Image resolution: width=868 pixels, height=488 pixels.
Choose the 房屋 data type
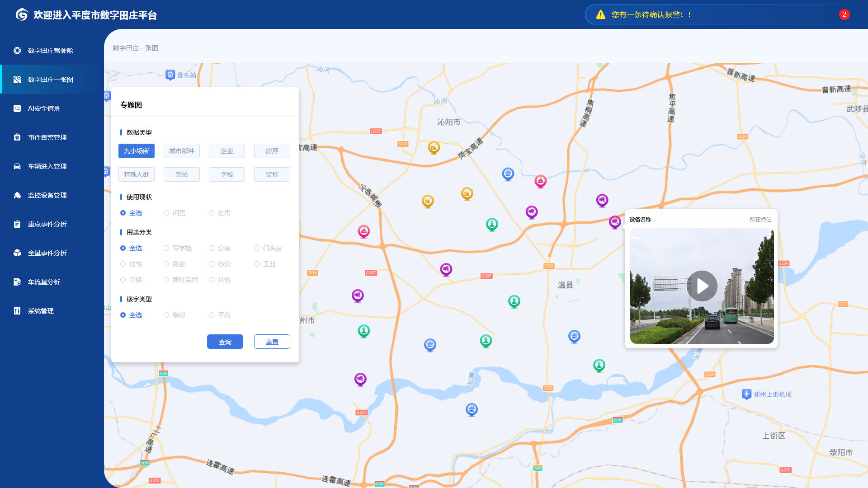tap(272, 151)
